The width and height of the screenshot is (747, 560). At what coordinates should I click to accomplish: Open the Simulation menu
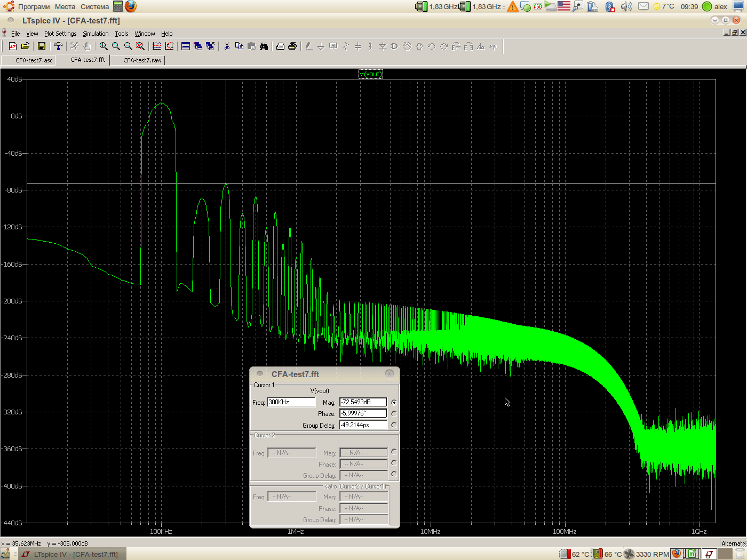point(96,34)
